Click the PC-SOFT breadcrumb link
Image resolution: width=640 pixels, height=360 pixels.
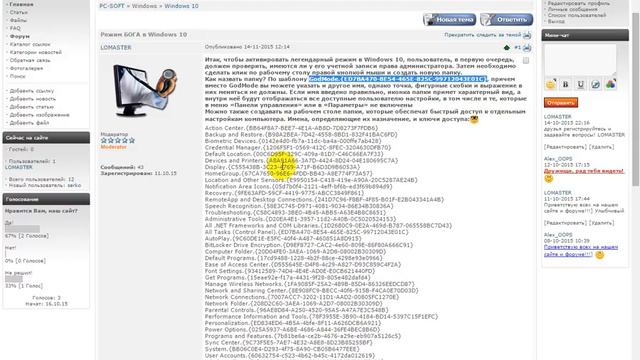pos(112,6)
